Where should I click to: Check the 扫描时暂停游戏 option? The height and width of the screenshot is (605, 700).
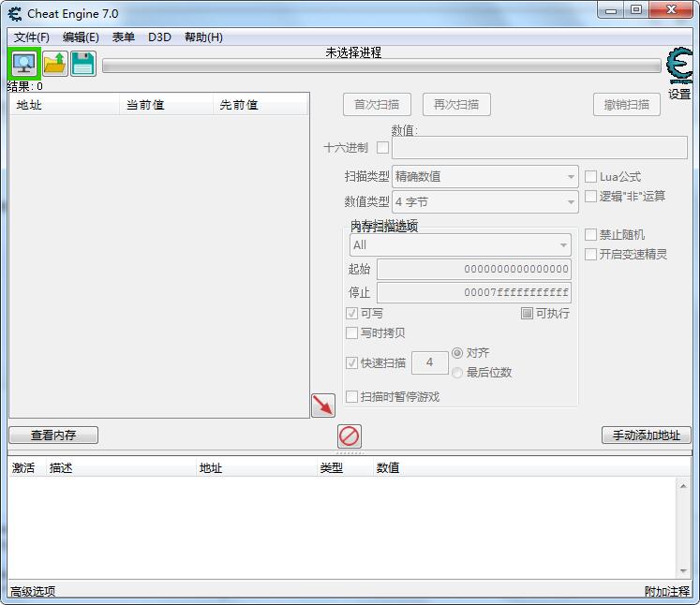(x=351, y=397)
